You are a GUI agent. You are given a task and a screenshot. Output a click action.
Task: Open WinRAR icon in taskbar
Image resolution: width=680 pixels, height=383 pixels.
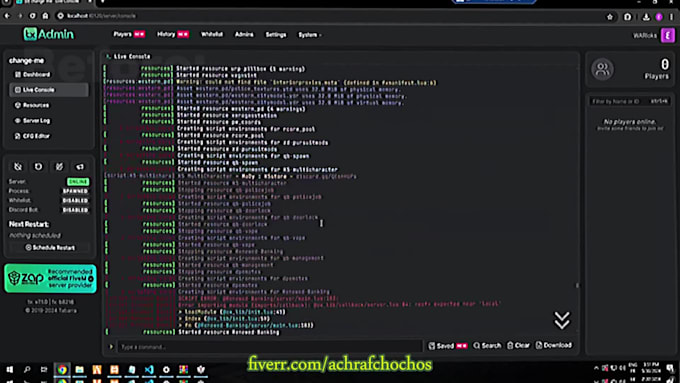183,370
